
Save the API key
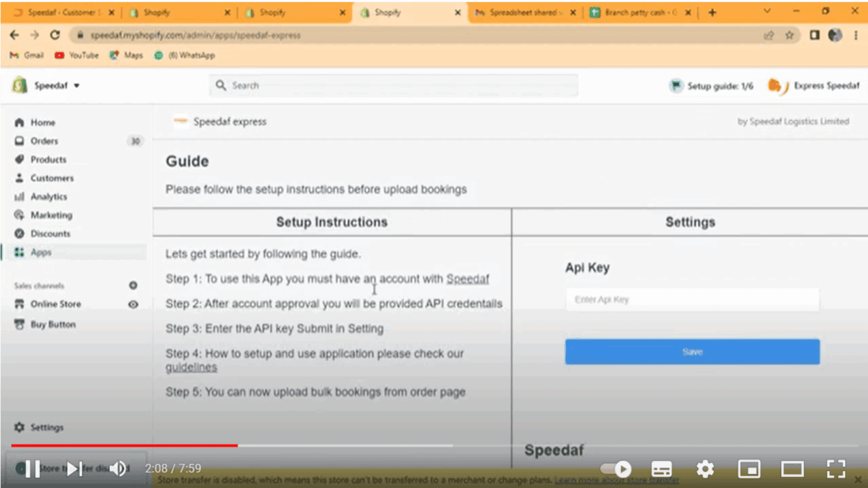[x=692, y=352]
